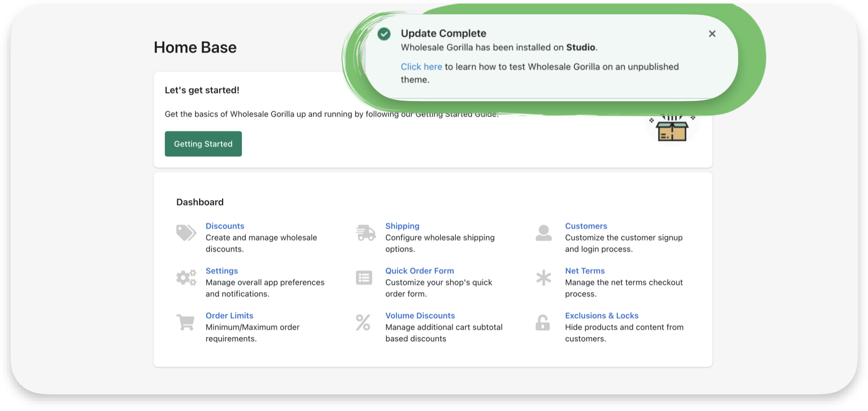Click 'Hide products and content from customers.' text
Image resolution: width=868 pixels, height=411 pixels.
pyautogui.click(x=624, y=333)
